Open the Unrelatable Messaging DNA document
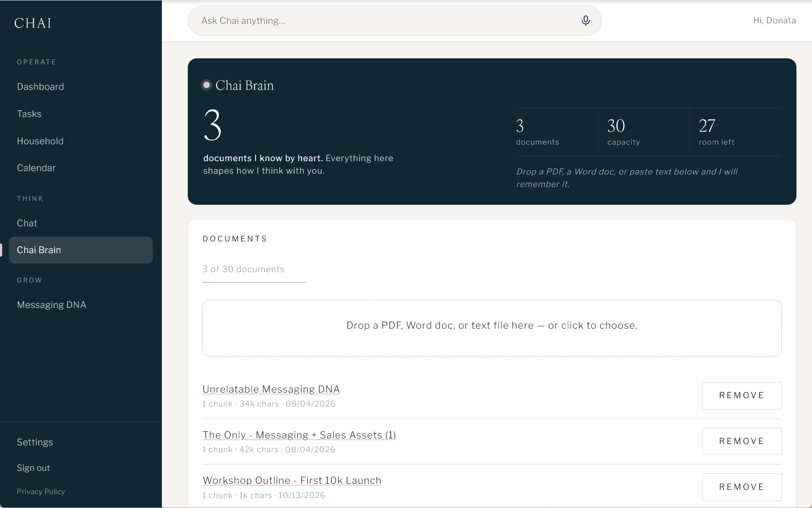This screenshot has height=508, width=812. (271, 389)
